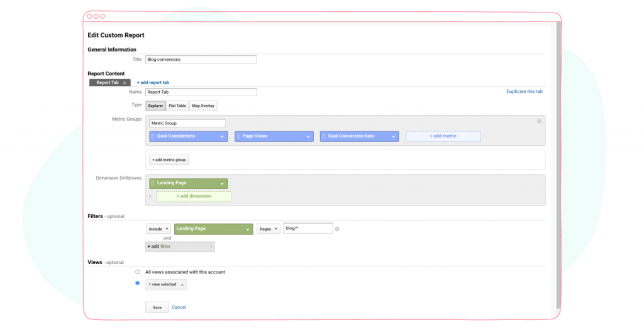The image size is (644, 330).
Task: Open the Include filter type dropdown
Action: tap(158, 229)
